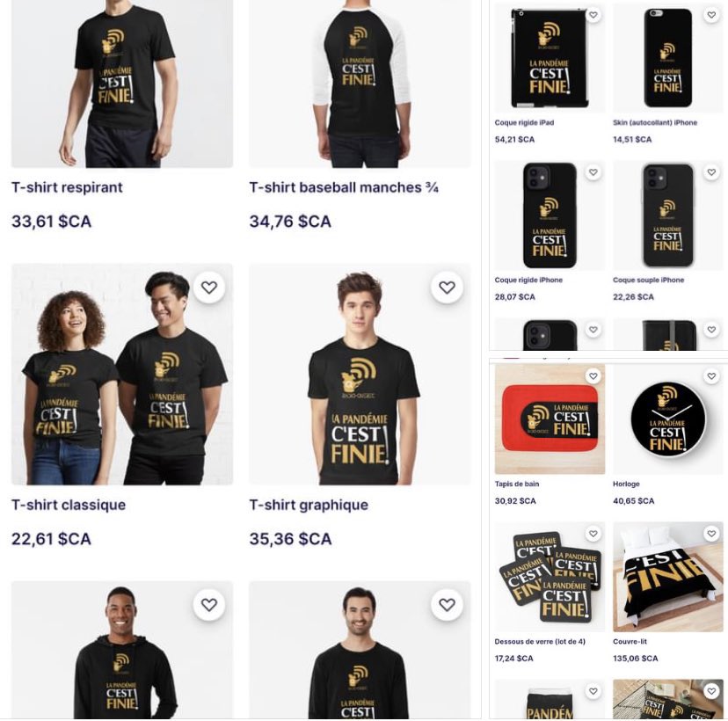Favorite the T-shirt classique with heart icon
The image size is (728, 721).
point(209,288)
